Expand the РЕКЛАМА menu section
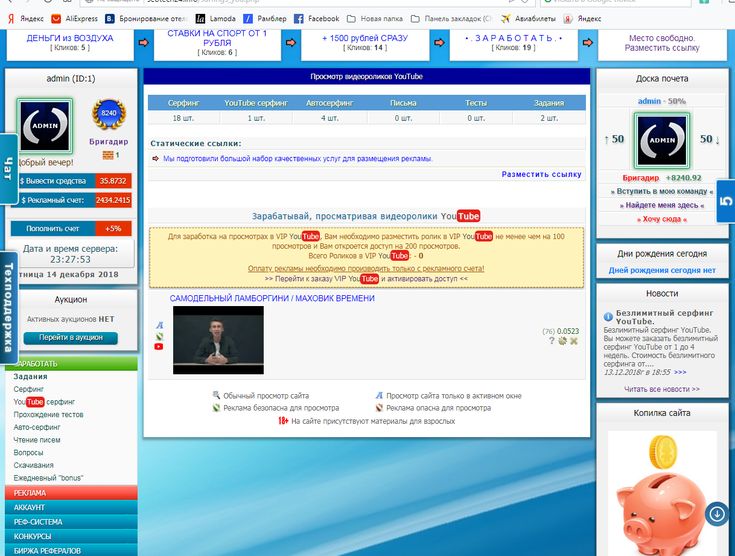735x556 pixels. point(30,493)
